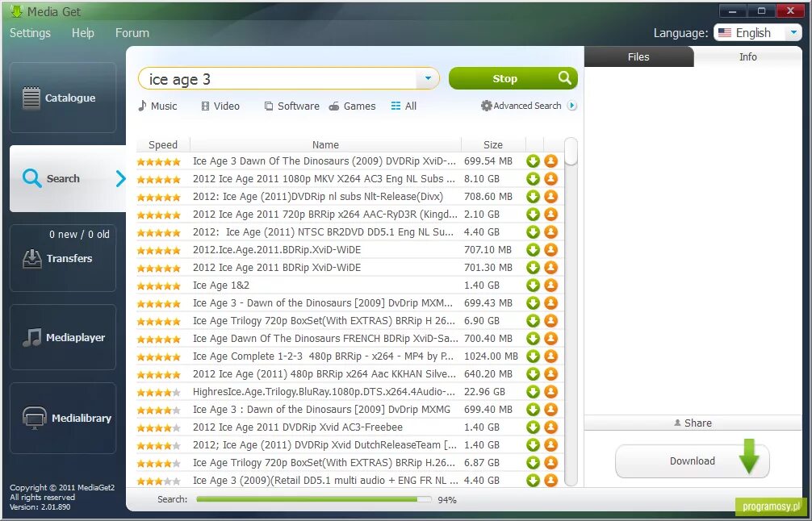Viewport: 812px width, 521px height.
Task: Download 2012.Ice.Age.2011.BDRip.XviD-WiDE via its green arrow
Action: pyautogui.click(x=533, y=250)
